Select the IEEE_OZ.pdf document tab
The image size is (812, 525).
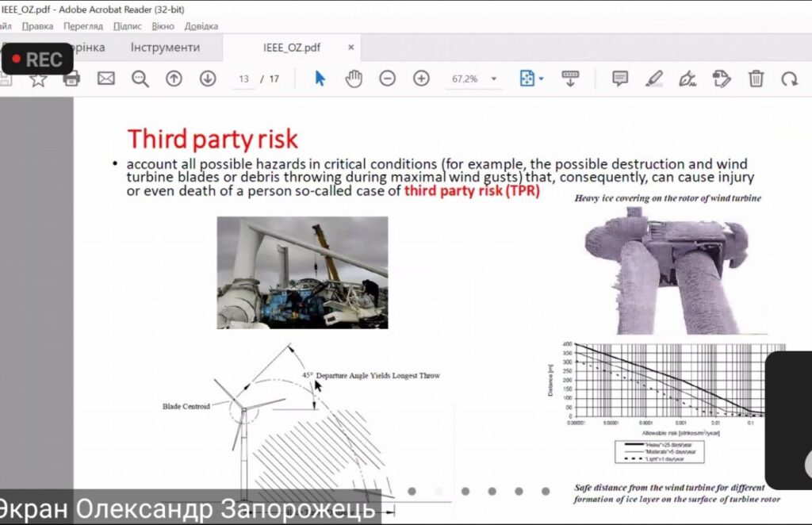292,48
